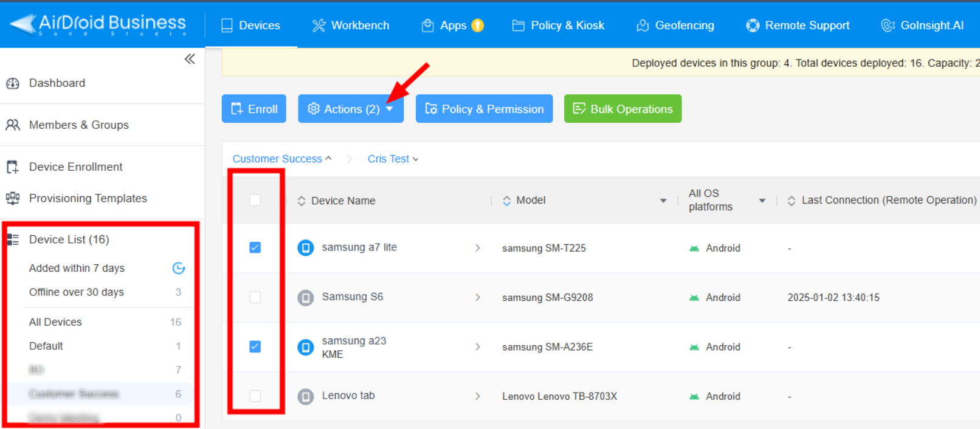Expand details chevron for Samsung S6

point(478,298)
